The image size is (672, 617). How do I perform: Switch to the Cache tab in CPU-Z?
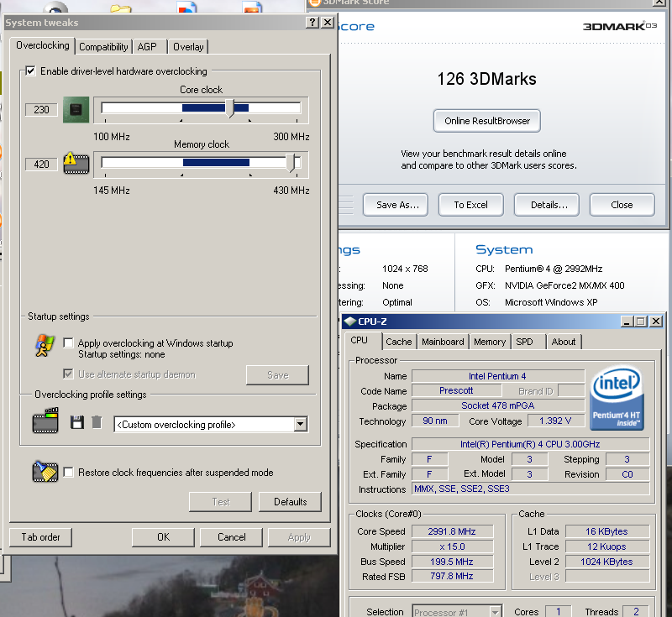tap(399, 342)
